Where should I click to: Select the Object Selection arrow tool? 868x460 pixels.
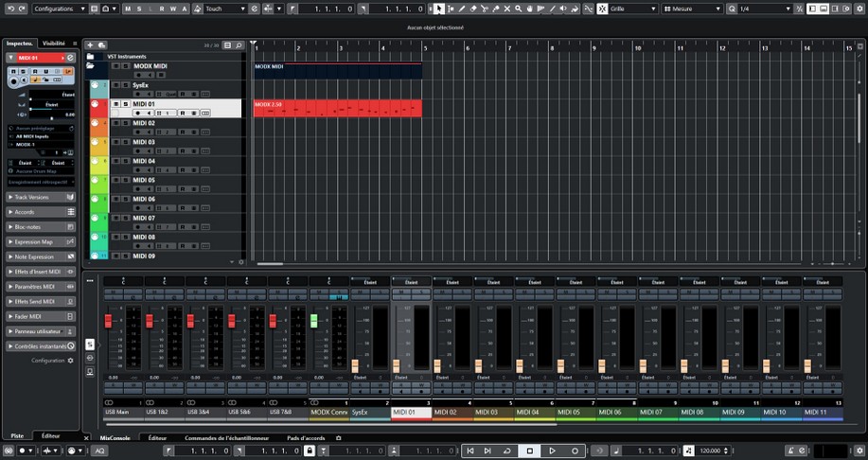pyautogui.click(x=439, y=9)
